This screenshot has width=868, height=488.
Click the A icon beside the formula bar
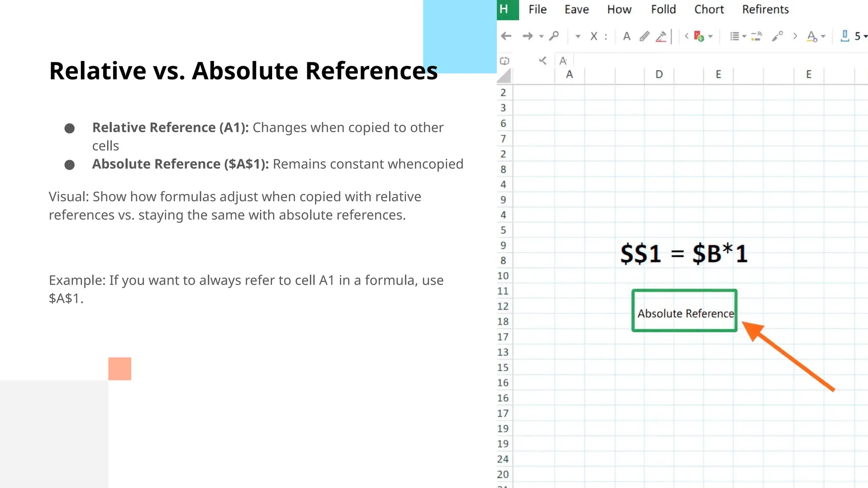click(563, 61)
